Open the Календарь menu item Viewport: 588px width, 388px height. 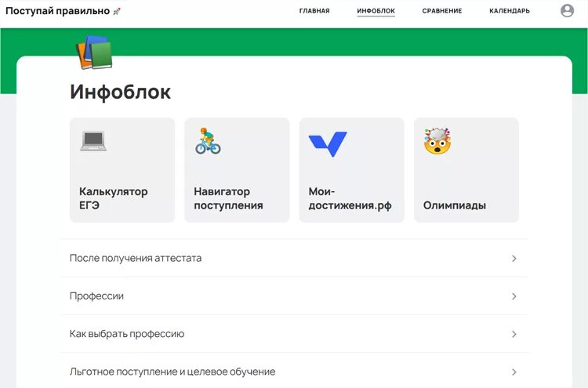pos(510,11)
